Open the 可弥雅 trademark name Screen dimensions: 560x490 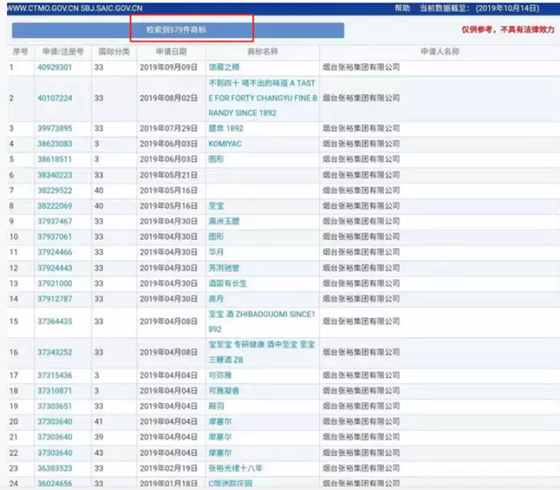pos(220,375)
